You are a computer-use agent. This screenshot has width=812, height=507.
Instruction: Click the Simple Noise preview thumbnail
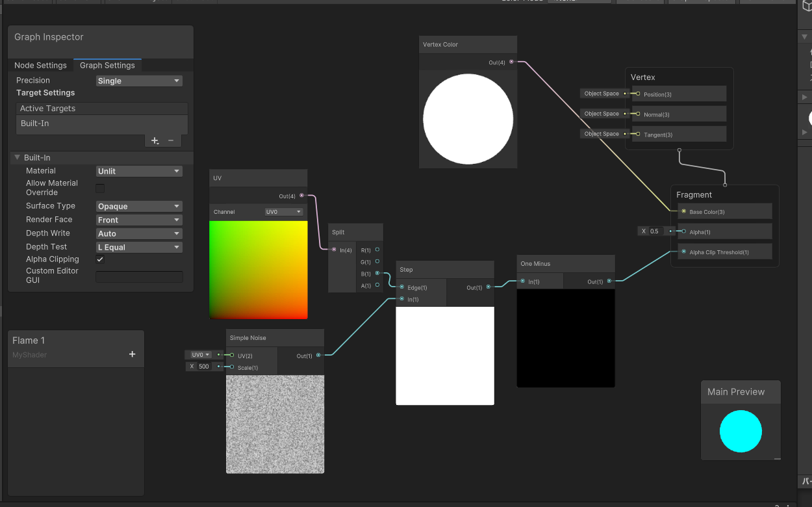[275, 424]
